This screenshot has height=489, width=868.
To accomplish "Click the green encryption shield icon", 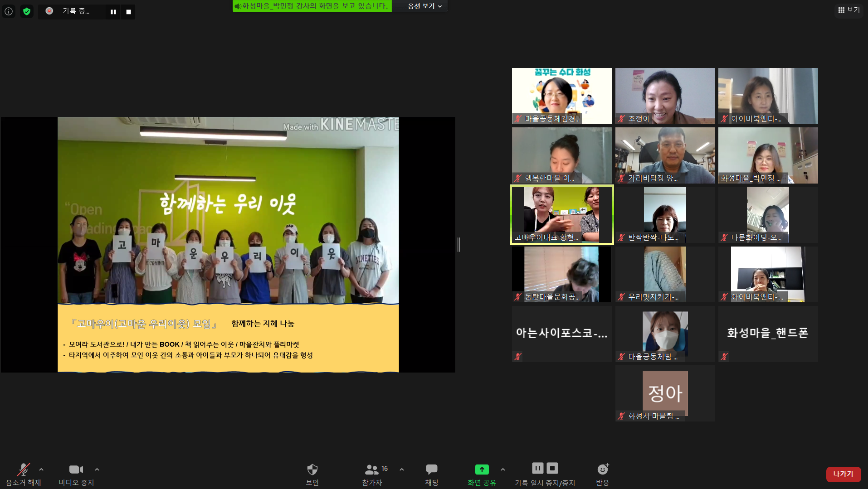I will pos(27,11).
